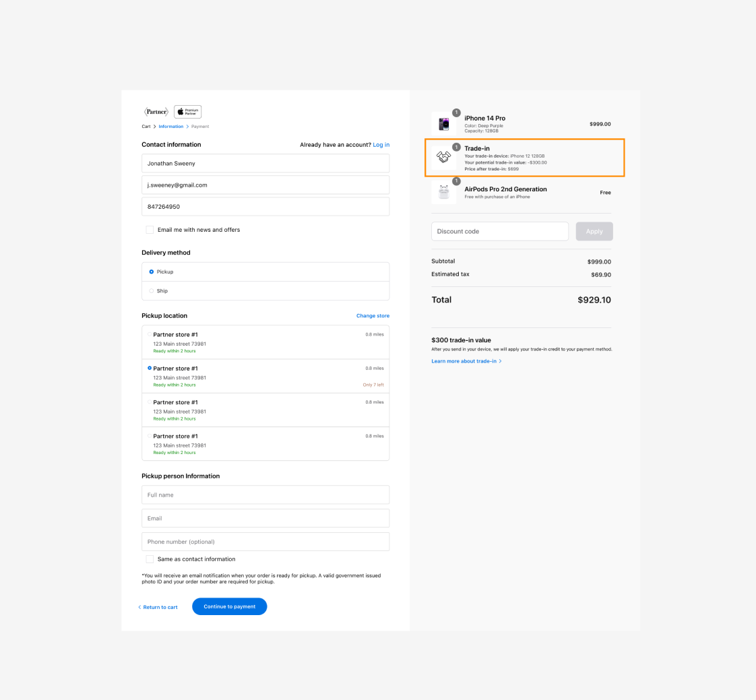Click the $300 trade-in value heading
Screen dimensions: 756x700
(x=461, y=340)
